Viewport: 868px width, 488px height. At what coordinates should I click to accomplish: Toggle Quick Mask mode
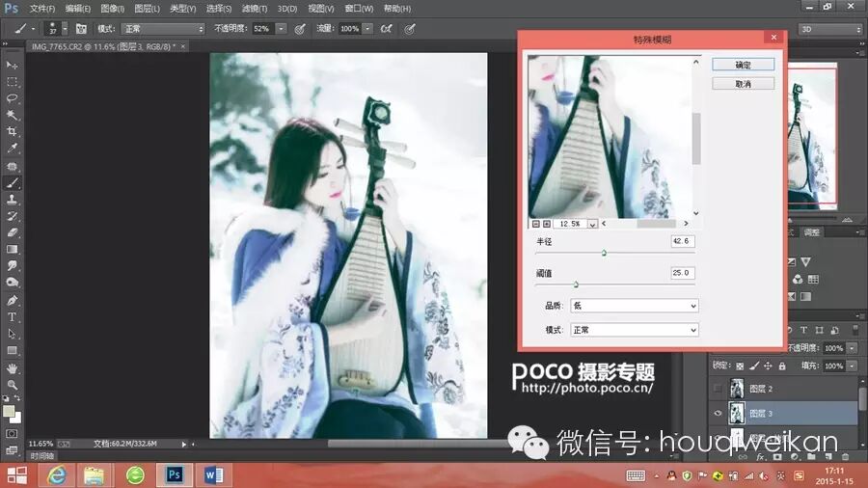coord(12,434)
